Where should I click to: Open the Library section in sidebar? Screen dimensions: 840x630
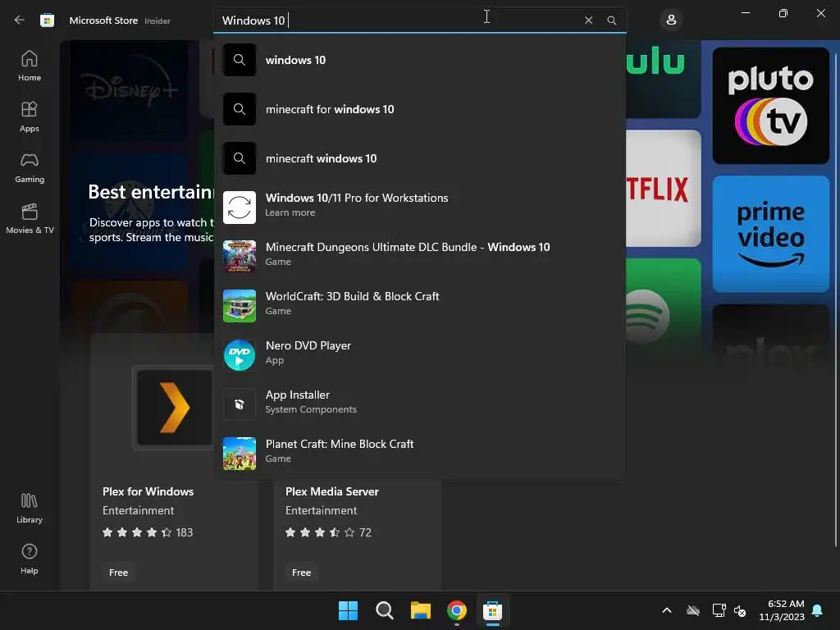(30, 509)
